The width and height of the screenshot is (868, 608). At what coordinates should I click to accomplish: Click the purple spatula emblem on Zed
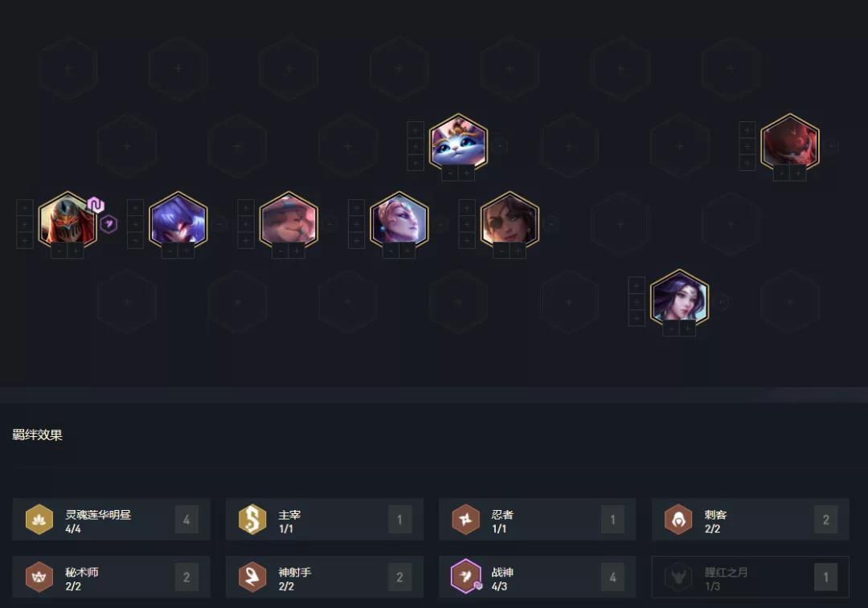tap(96, 205)
